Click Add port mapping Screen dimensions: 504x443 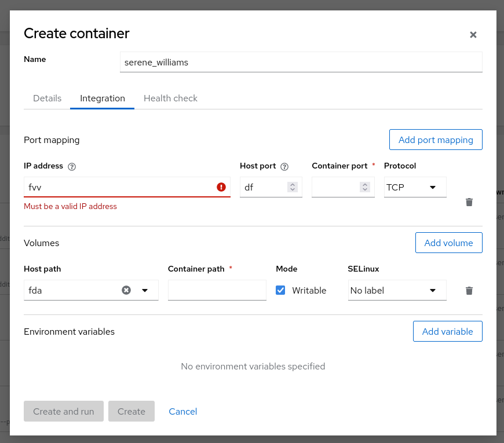436,140
